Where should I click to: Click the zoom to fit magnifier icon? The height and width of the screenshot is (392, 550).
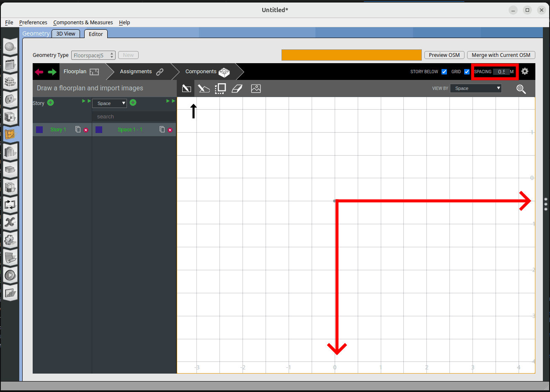pos(521,89)
